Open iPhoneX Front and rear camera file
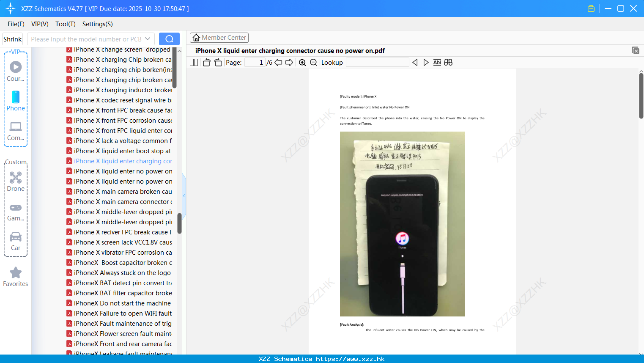Viewport: 644px width, 363px height. click(119, 344)
